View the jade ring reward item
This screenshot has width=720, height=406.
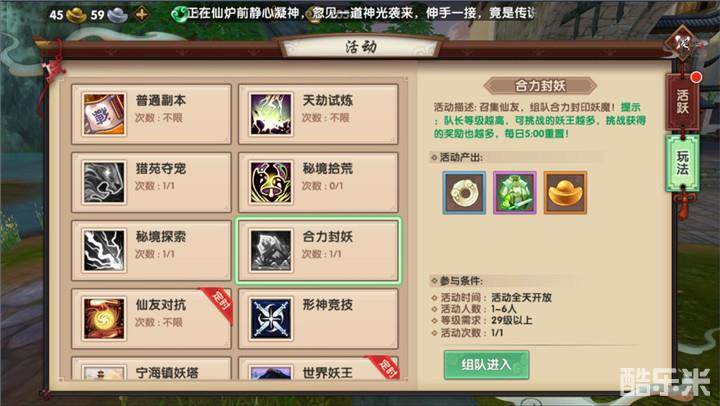coord(464,193)
